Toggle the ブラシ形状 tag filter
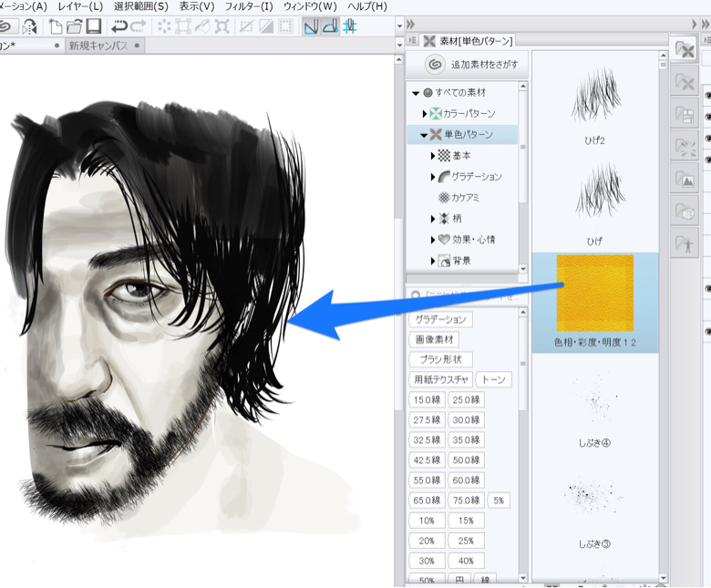 point(441,359)
